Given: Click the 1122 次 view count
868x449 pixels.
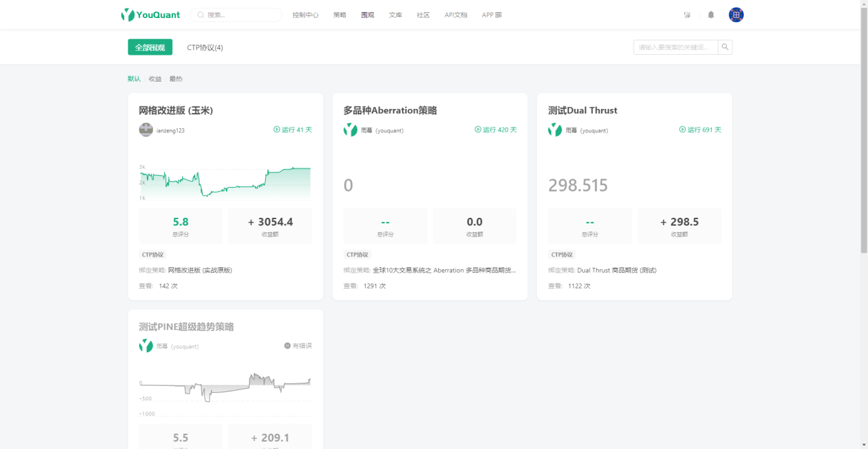Looking at the screenshot, I should [579, 286].
